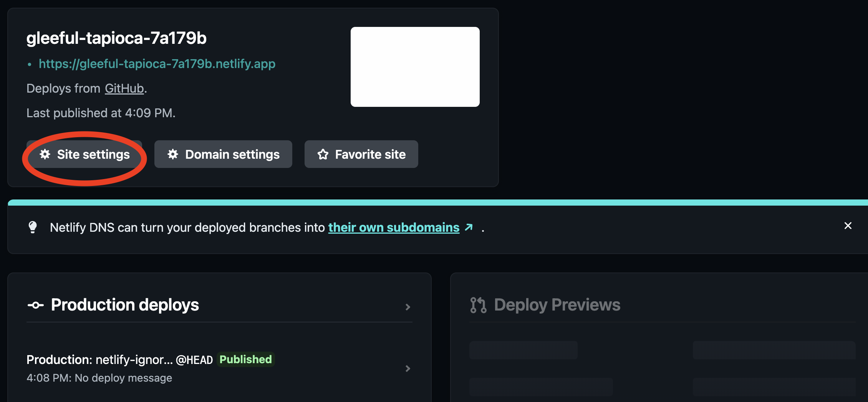Click the commit icon beside Production deploys

36,305
